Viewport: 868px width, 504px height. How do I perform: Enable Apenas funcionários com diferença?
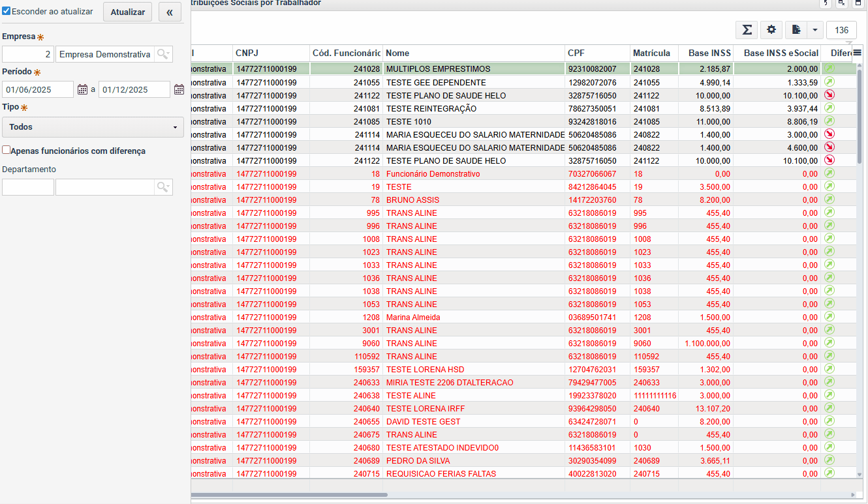click(x=7, y=151)
